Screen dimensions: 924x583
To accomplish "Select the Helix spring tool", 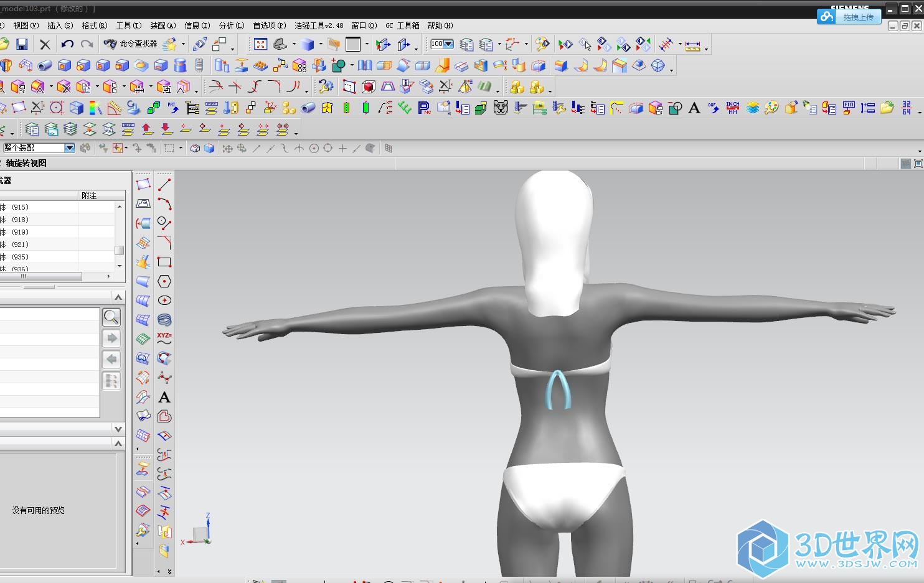I will [164, 320].
